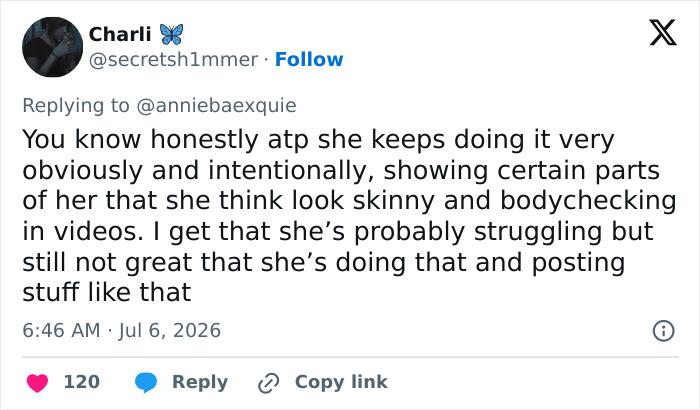Click the blue butterfly emoji beside Charli
Image resolution: width=700 pixels, height=410 pixels.
171,34
